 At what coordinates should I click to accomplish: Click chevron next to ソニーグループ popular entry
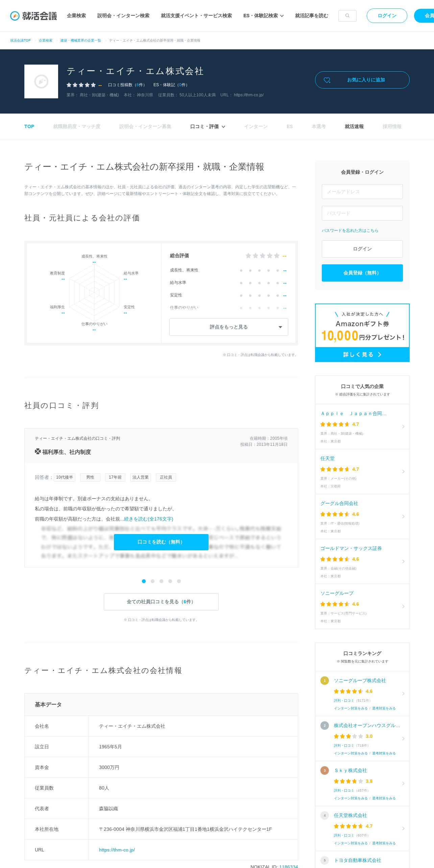pos(403,606)
